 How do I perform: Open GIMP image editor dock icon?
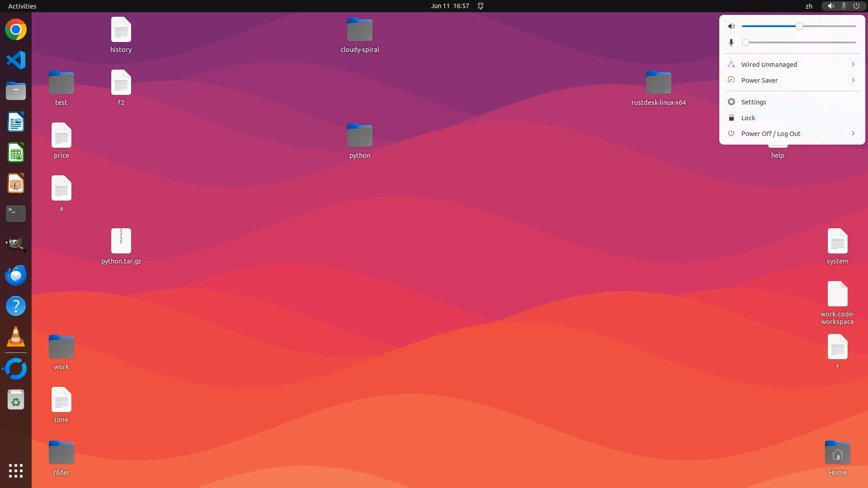point(16,244)
